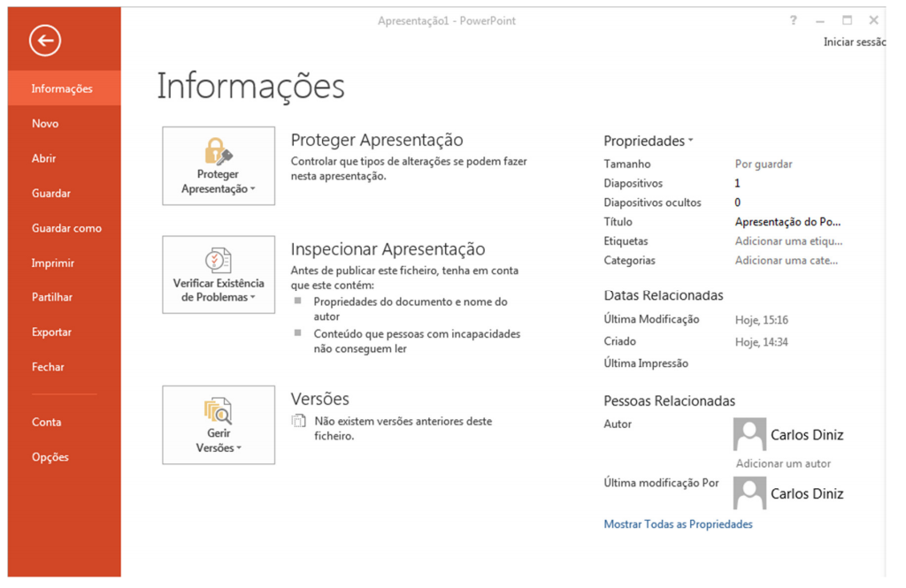The height and width of the screenshot is (588, 906).
Task: Open Opções from the sidebar
Action: click(50, 457)
